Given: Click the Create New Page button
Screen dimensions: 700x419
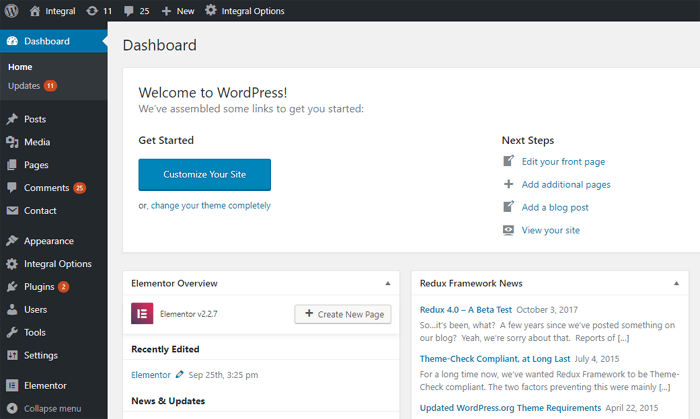Looking at the screenshot, I should [x=343, y=314].
